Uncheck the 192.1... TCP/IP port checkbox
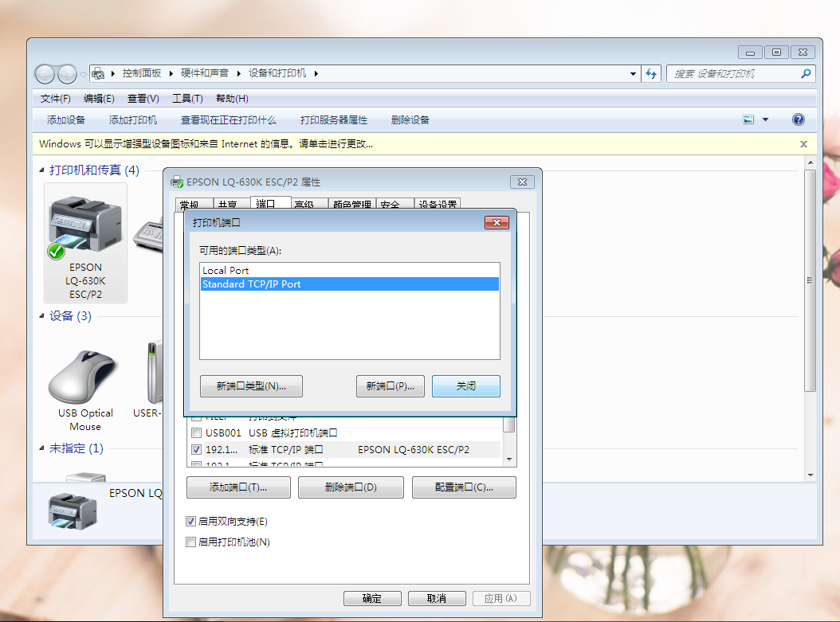This screenshot has width=840, height=622. (196, 450)
